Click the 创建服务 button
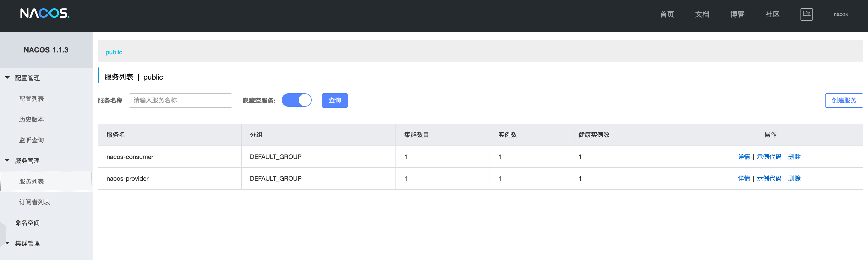The height and width of the screenshot is (260, 868). click(843, 100)
